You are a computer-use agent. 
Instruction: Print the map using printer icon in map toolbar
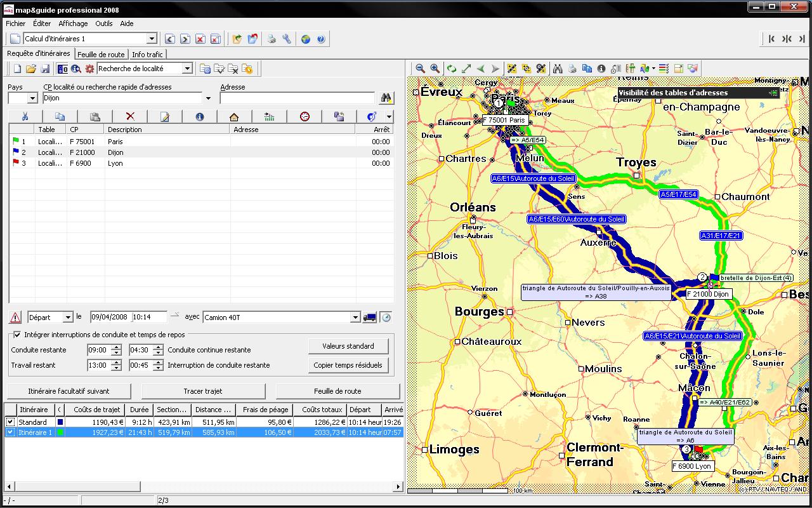pyautogui.click(x=572, y=69)
